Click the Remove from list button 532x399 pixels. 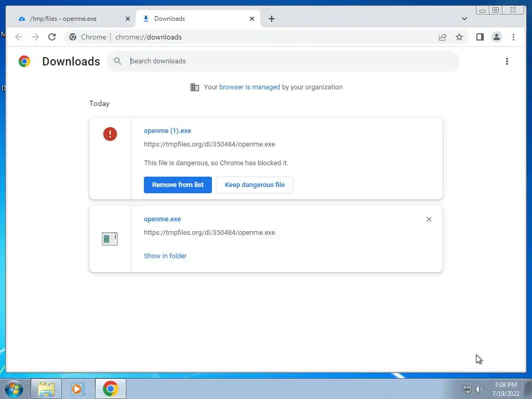tap(178, 185)
